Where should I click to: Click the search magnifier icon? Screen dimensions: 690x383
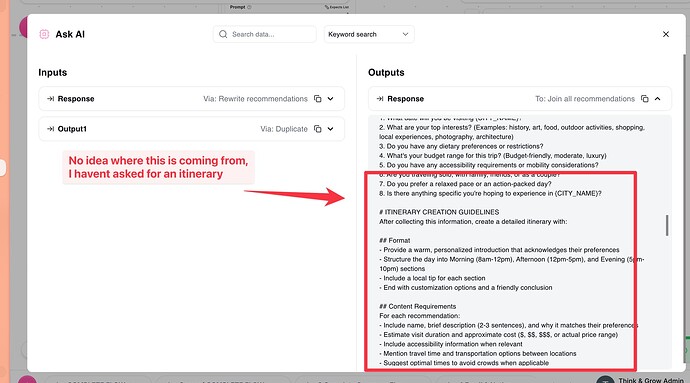tap(223, 34)
